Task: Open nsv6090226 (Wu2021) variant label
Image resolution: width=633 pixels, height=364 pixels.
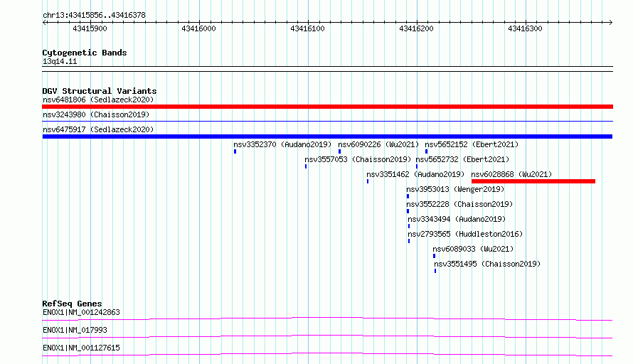Action: pyautogui.click(x=378, y=144)
